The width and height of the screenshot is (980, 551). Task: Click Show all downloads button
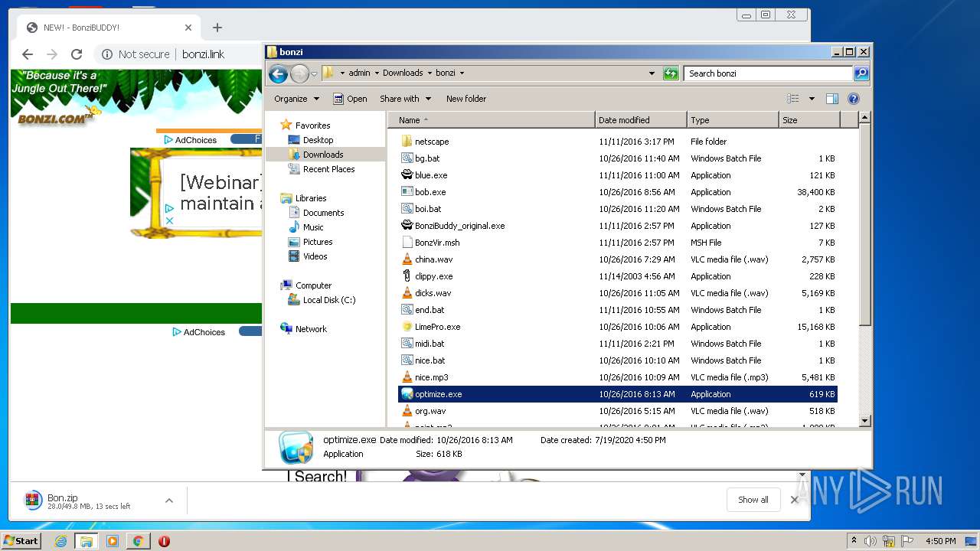(753, 500)
